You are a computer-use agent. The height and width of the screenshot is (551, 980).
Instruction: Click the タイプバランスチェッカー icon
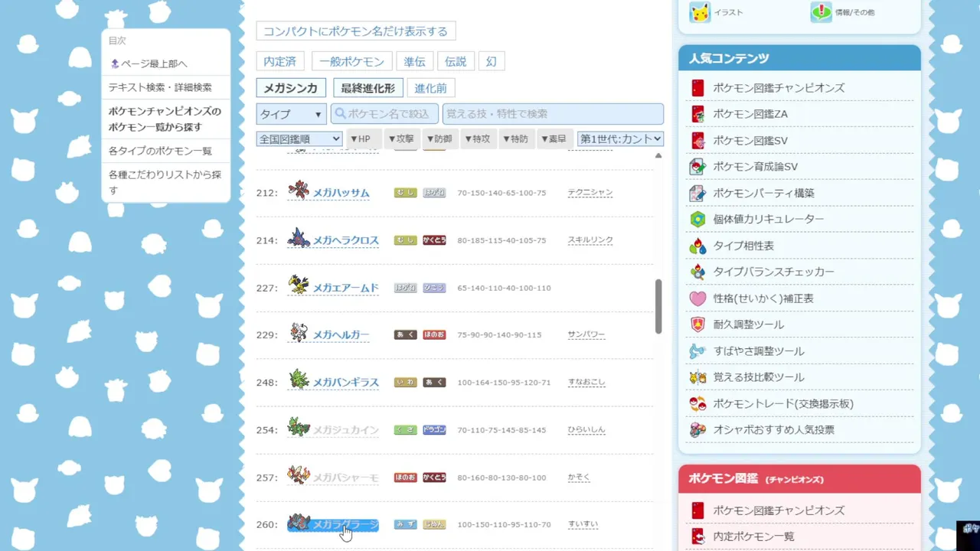(697, 272)
